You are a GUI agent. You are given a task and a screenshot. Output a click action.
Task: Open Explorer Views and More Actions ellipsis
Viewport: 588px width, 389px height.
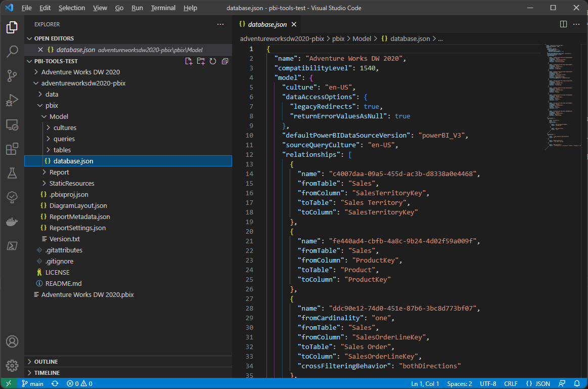pos(220,24)
